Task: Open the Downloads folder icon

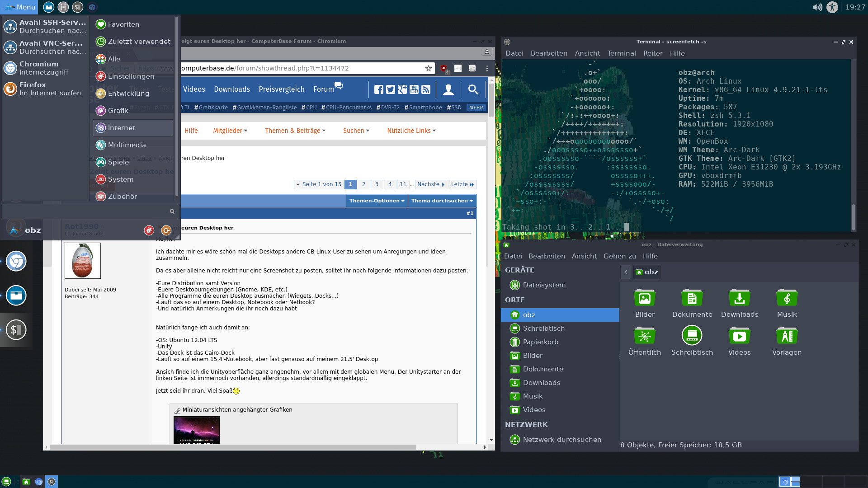Action: coord(740,298)
